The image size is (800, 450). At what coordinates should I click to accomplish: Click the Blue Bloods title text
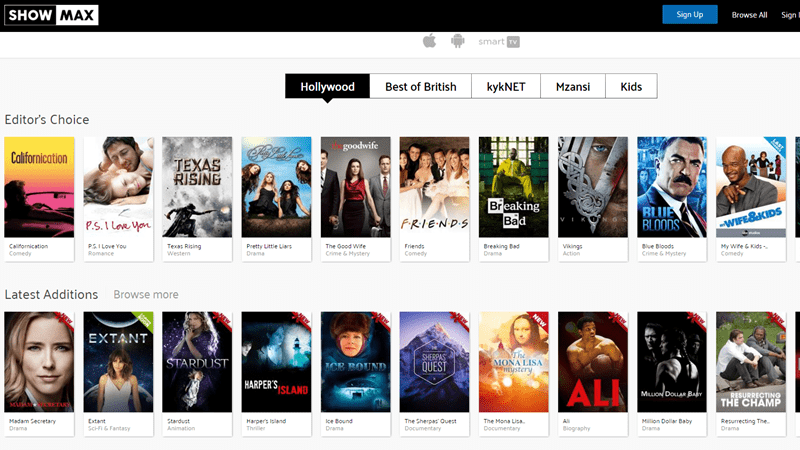658,246
